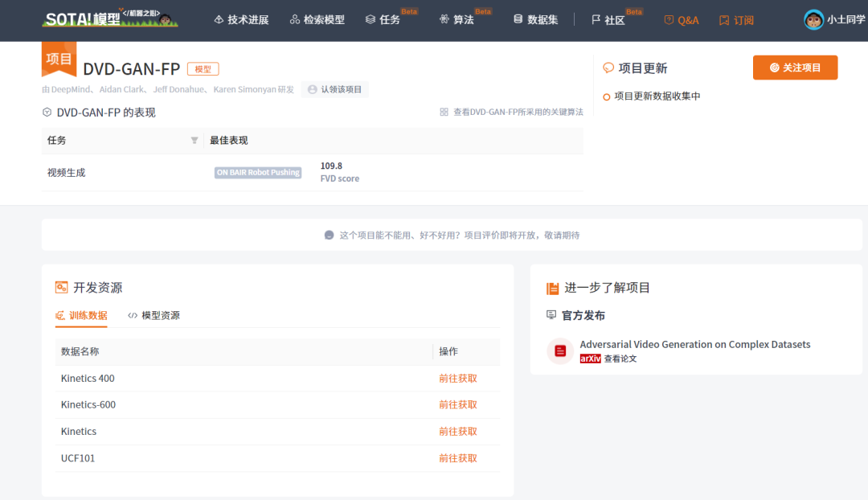Click the arXiv paper icon beside the publication

click(559, 350)
